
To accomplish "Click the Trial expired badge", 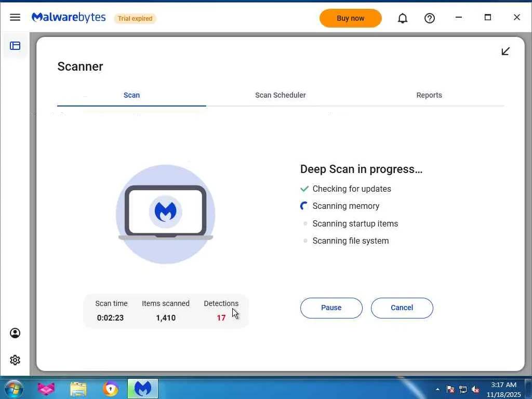I will point(135,18).
